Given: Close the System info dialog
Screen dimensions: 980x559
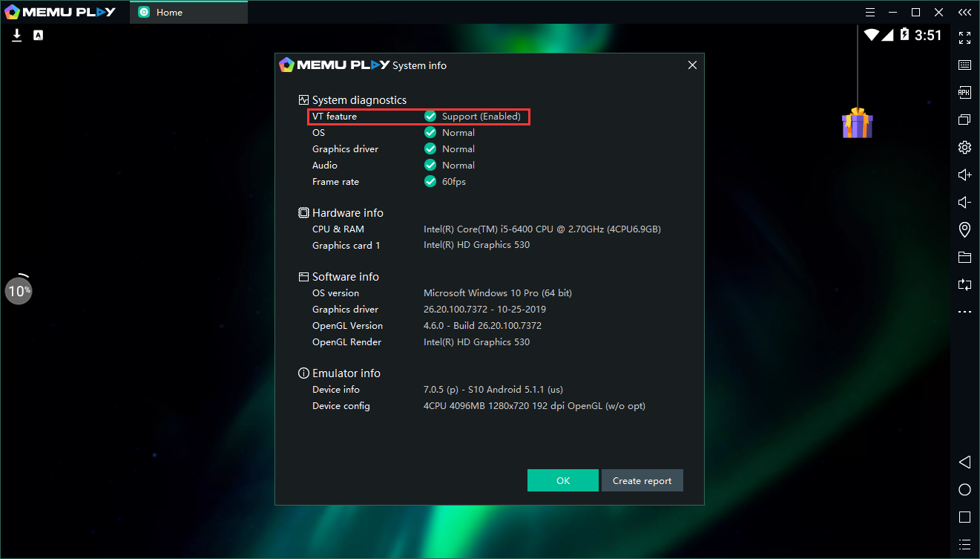Looking at the screenshot, I should tap(692, 65).
